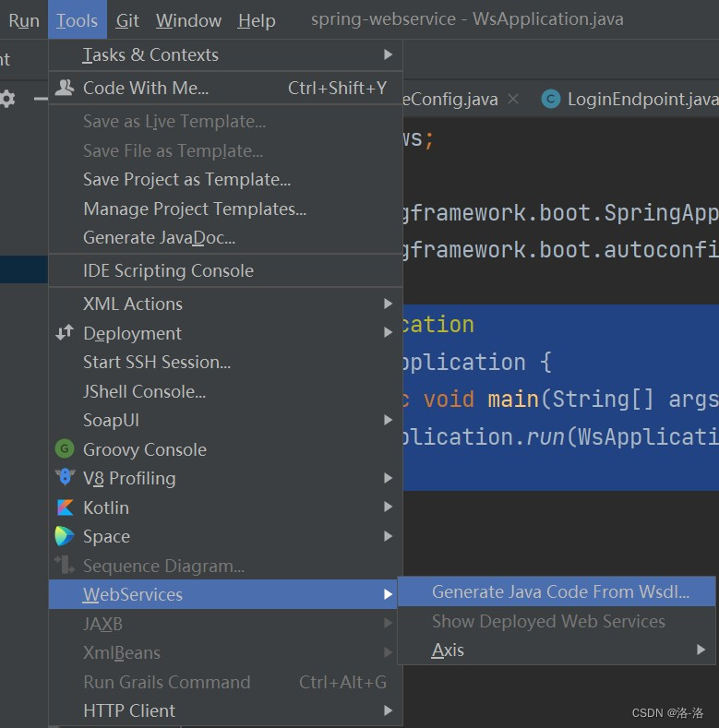This screenshot has width=719, height=728.
Task: Open the Help menu
Action: coord(257,20)
